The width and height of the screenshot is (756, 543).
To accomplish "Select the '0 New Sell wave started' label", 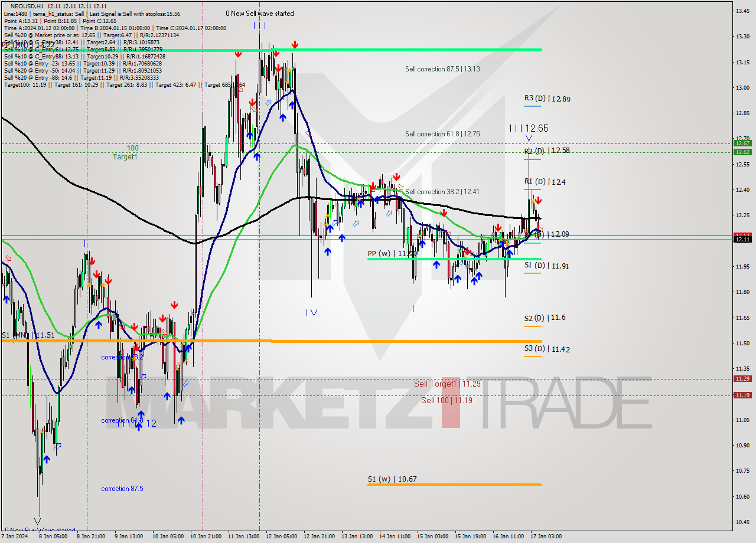I will pyautogui.click(x=259, y=14).
